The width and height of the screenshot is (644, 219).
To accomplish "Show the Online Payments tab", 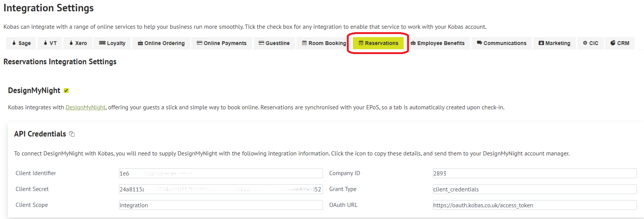I will click(222, 43).
